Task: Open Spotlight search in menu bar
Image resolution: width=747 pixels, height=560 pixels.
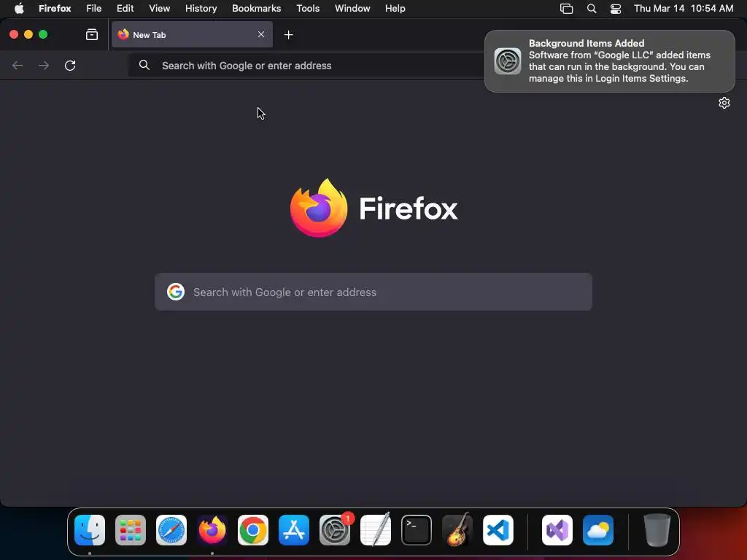Action: [x=592, y=8]
